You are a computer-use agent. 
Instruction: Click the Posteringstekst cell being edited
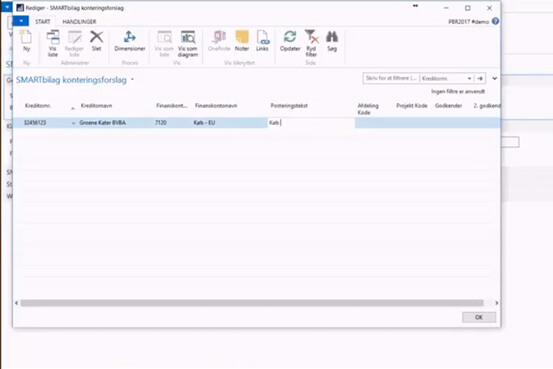[x=311, y=123]
